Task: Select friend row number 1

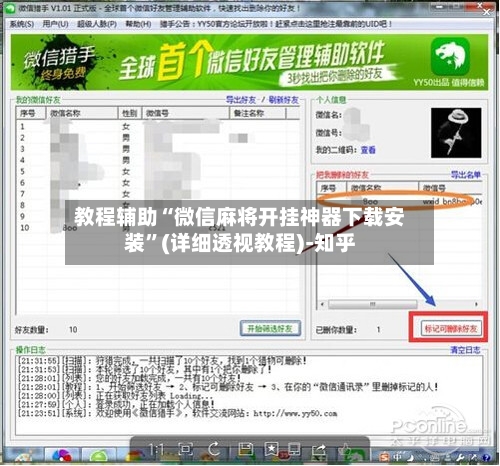Action: tap(159, 127)
